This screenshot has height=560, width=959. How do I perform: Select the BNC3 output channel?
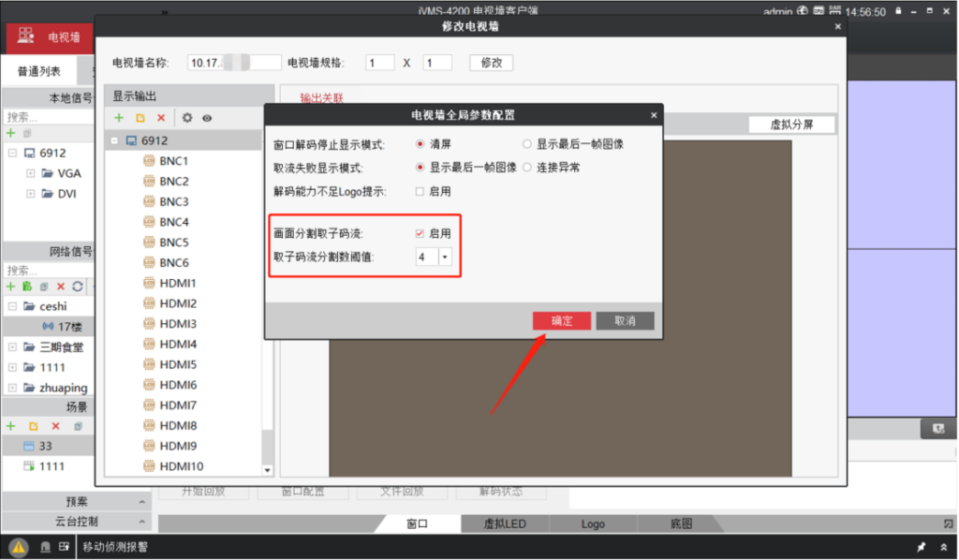(174, 201)
